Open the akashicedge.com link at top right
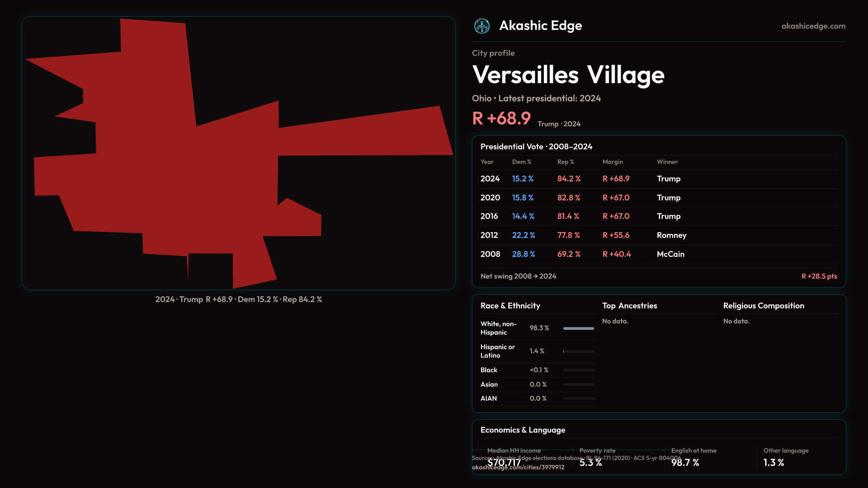Image resolution: width=868 pixels, height=488 pixels. 813,26
